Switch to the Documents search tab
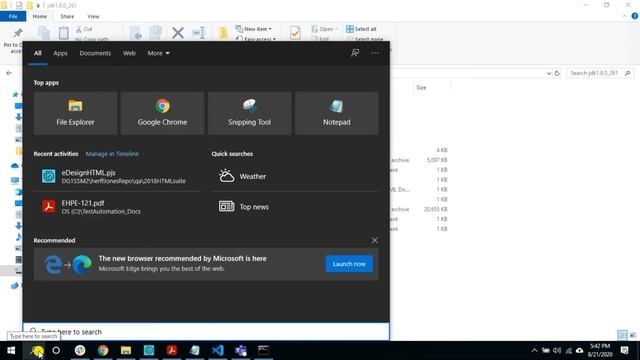Screen dimensions: 640x360 pos(95,53)
